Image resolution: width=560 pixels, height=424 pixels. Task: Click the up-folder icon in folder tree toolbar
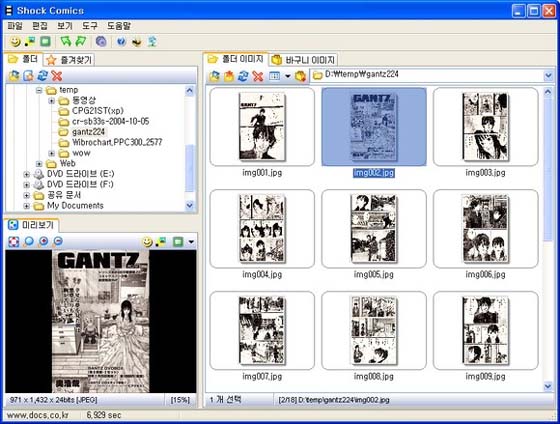(14, 75)
